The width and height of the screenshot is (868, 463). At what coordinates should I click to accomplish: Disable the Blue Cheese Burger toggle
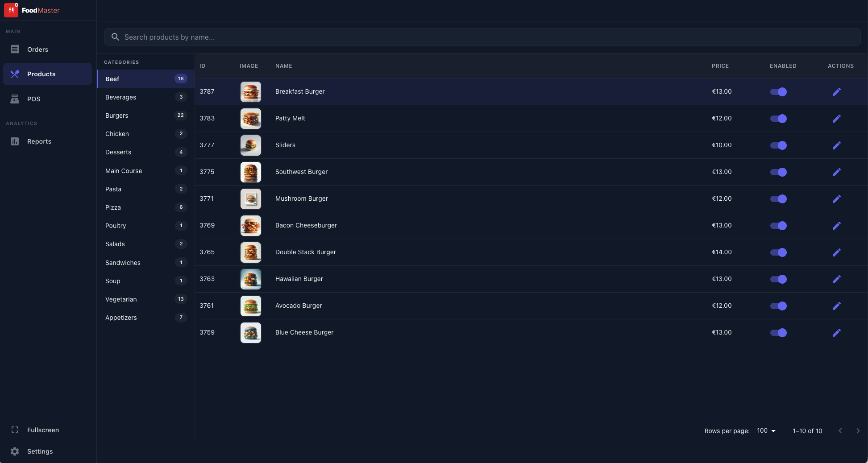pyautogui.click(x=778, y=333)
